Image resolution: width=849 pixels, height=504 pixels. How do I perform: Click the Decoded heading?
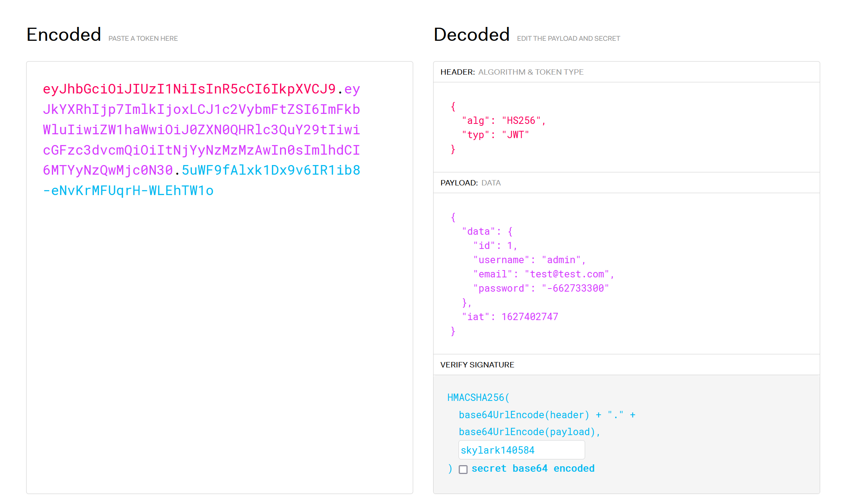pyautogui.click(x=472, y=35)
